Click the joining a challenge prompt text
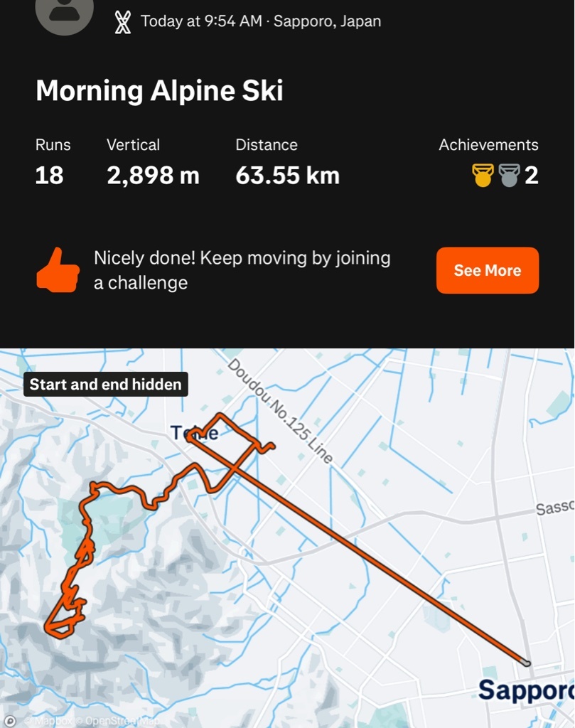 (242, 270)
